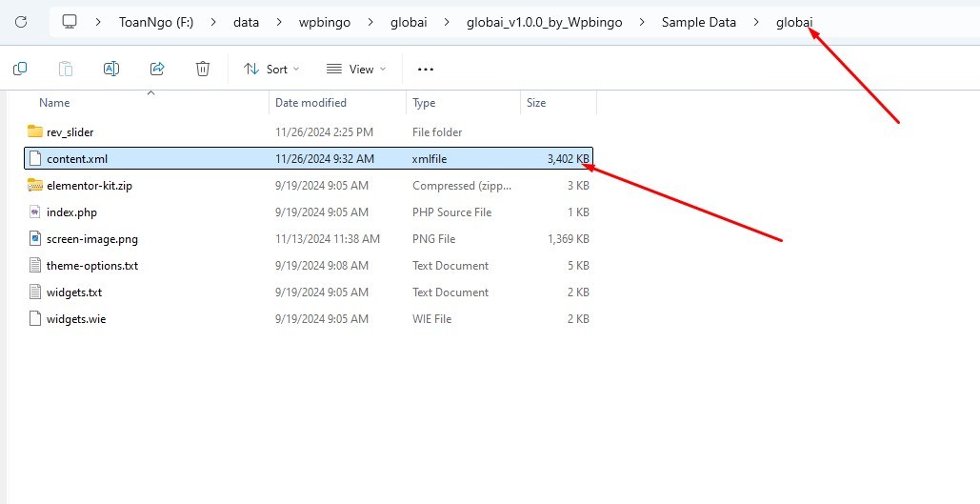Select the elementor-kit.zip file

(x=89, y=186)
